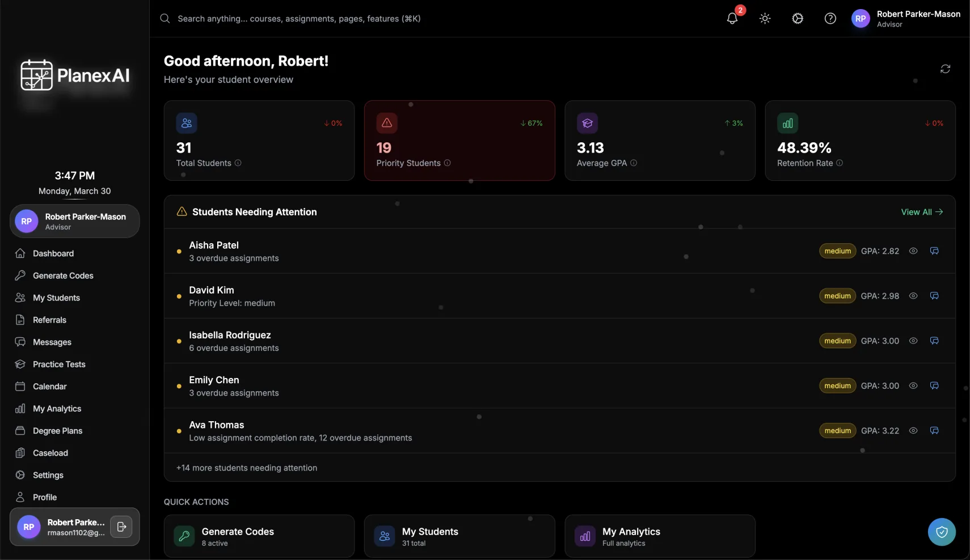Open Degree Plans in sidebar

[74, 431]
